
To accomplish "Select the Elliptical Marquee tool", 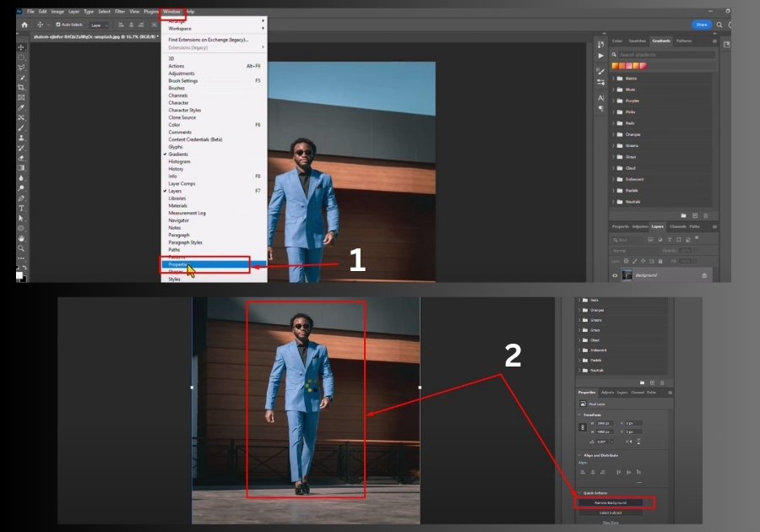I will click(21, 57).
